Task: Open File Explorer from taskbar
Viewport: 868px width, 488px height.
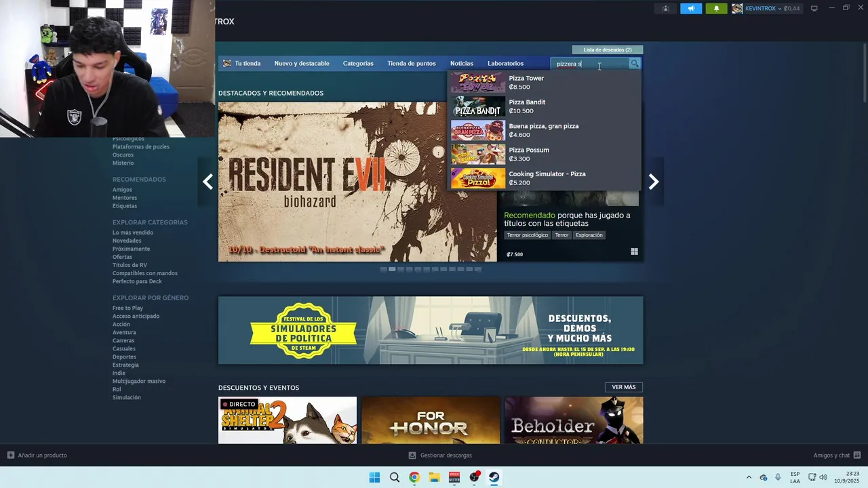Action: pyautogui.click(x=434, y=477)
